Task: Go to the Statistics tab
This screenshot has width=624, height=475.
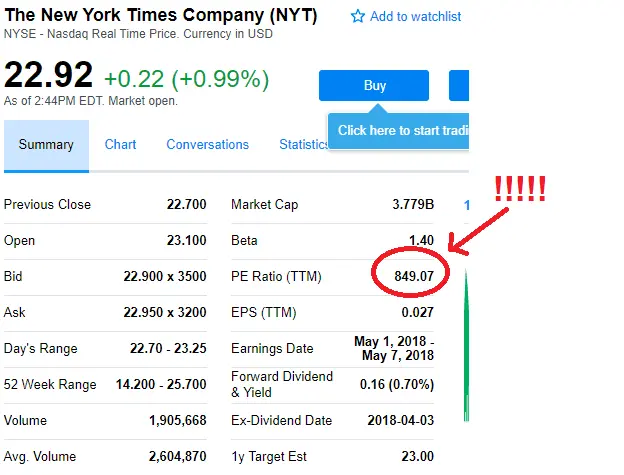Action: point(304,145)
